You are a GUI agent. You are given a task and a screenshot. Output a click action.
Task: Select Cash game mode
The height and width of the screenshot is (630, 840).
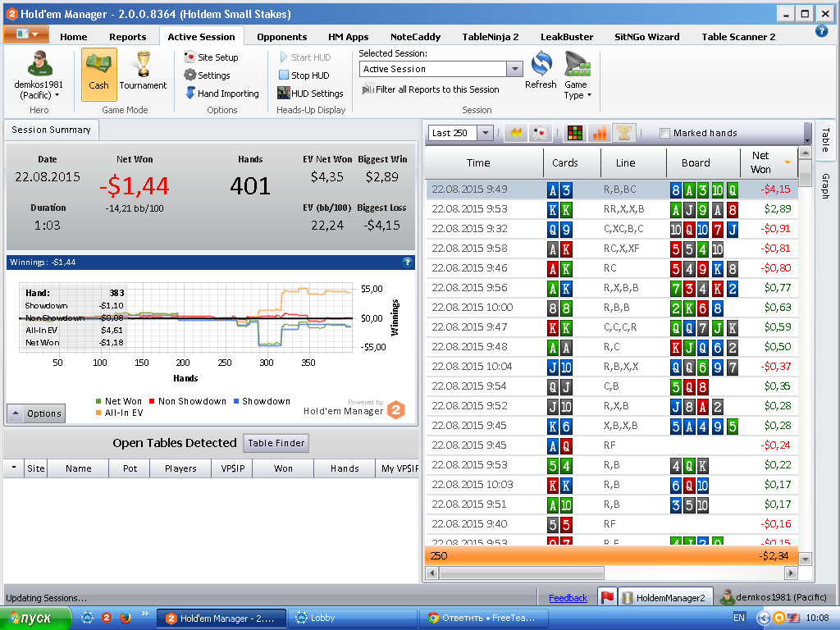[99, 75]
